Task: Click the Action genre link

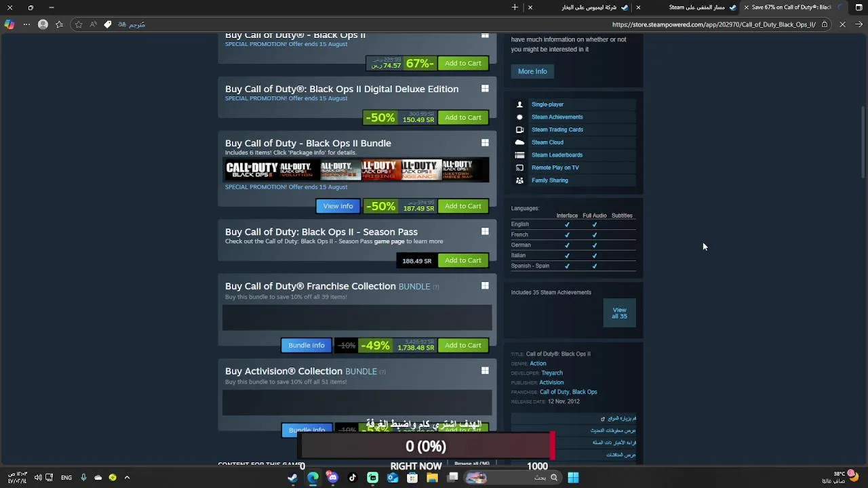Action: click(x=538, y=363)
